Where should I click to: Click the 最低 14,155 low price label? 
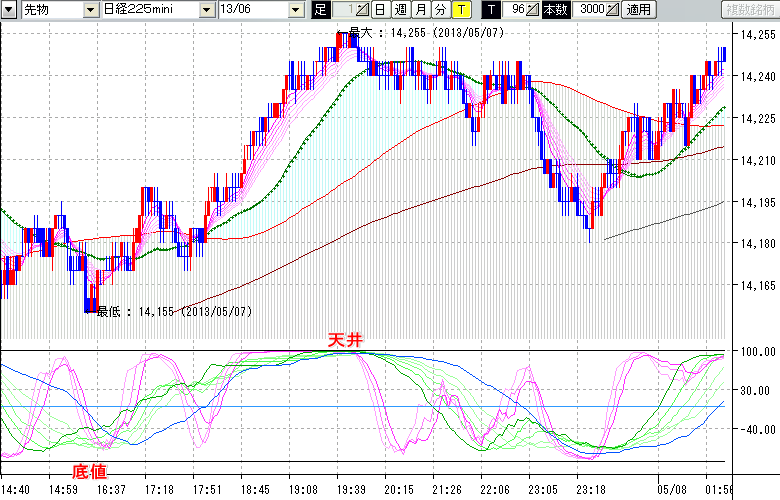[173, 312]
